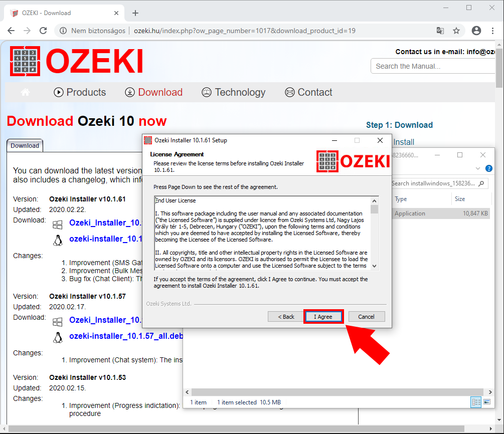Close the OZEKI - Download tab
This screenshot has width=504, height=434.
pos(116,13)
